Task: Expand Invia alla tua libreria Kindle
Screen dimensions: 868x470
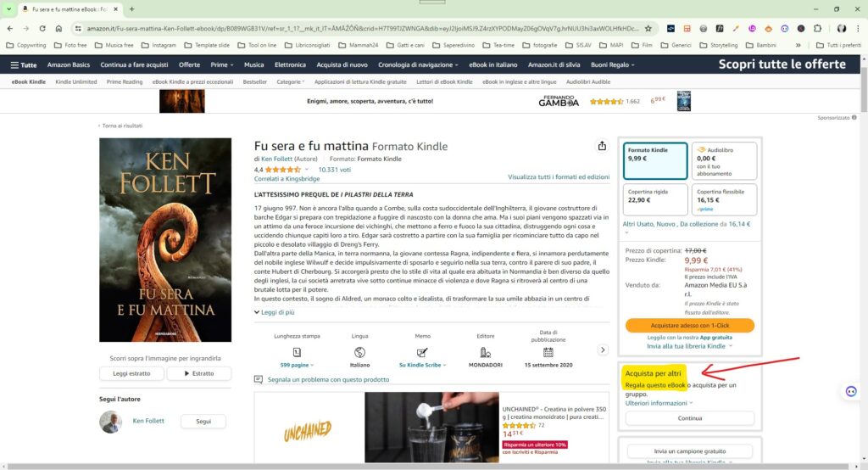Action: pos(689,346)
